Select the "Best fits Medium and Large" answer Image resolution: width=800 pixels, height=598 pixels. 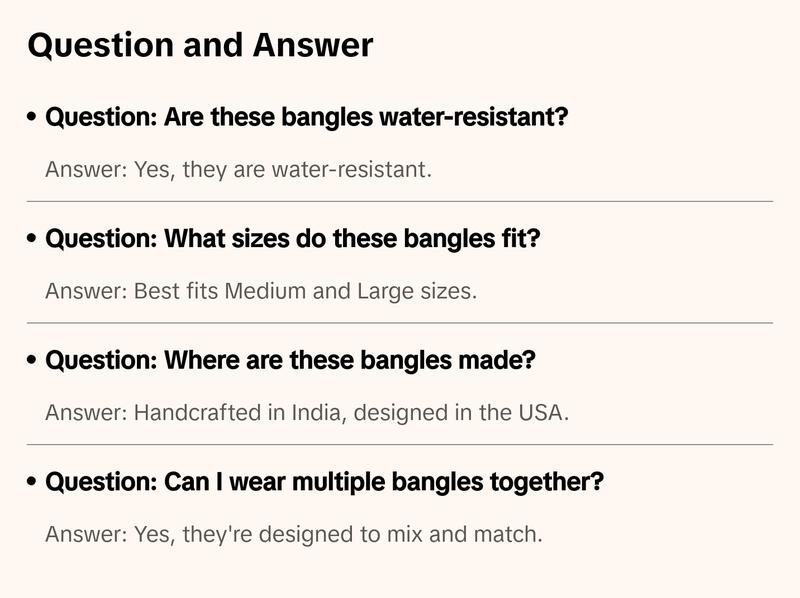(x=261, y=292)
